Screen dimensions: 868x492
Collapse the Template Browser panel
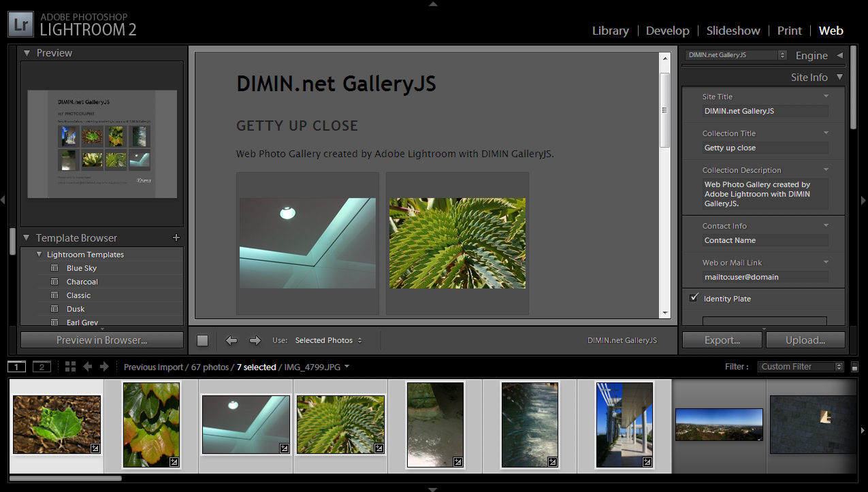pos(27,237)
